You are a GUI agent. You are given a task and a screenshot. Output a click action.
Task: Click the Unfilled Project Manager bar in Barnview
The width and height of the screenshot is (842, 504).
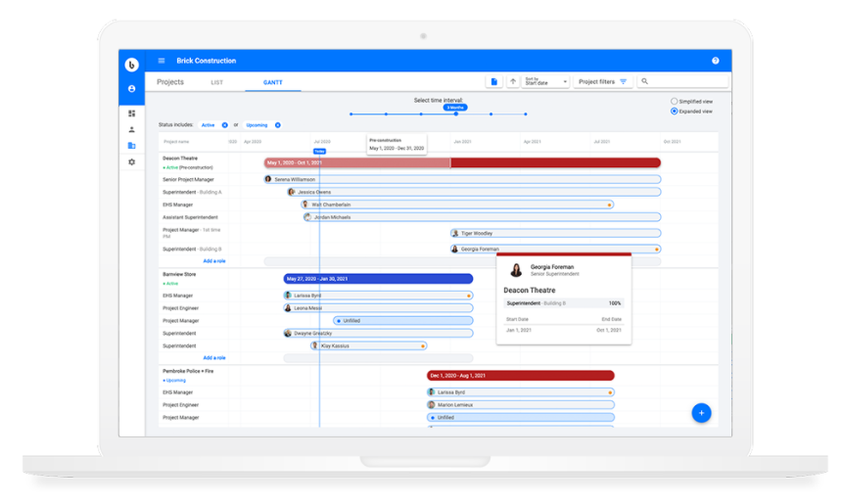coord(403,320)
